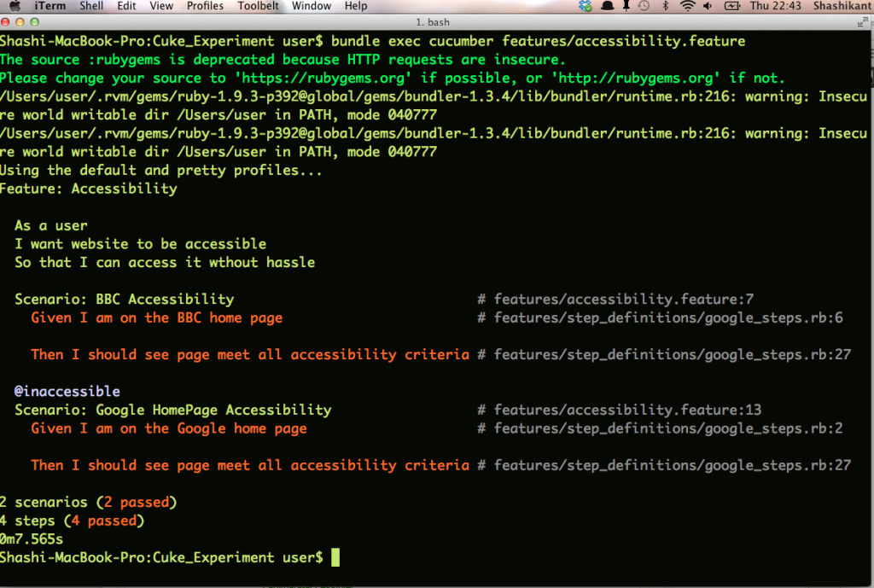Click the 'google_steps.rb:6' file reference

point(773,317)
